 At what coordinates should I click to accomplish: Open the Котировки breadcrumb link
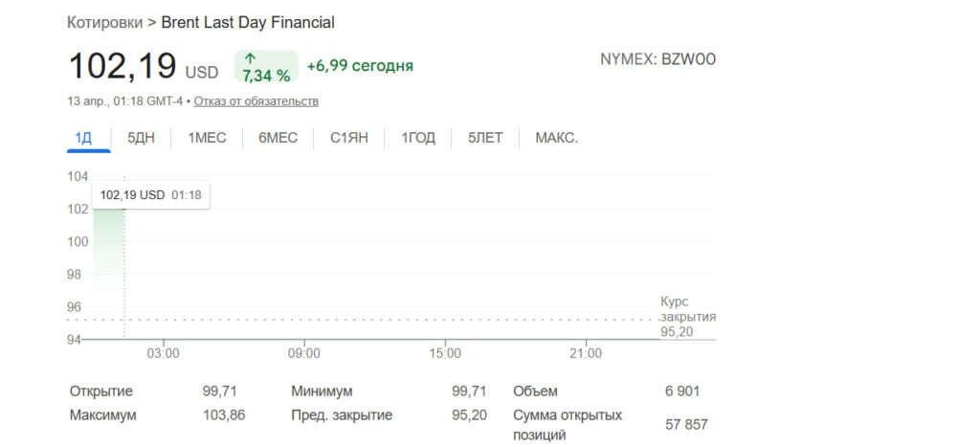pos(104,22)
